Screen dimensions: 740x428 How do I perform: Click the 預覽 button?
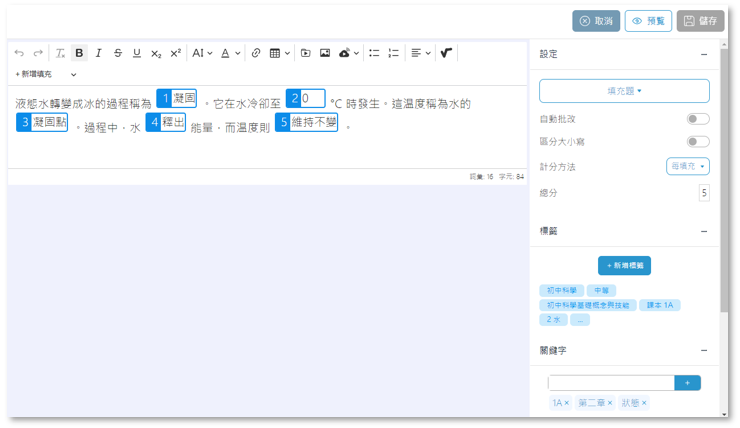[x=648, y=21]
